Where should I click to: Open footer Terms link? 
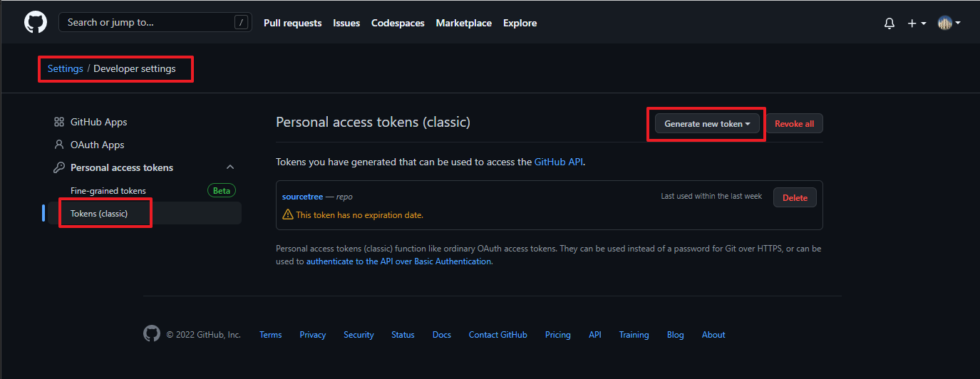[270, 335]
